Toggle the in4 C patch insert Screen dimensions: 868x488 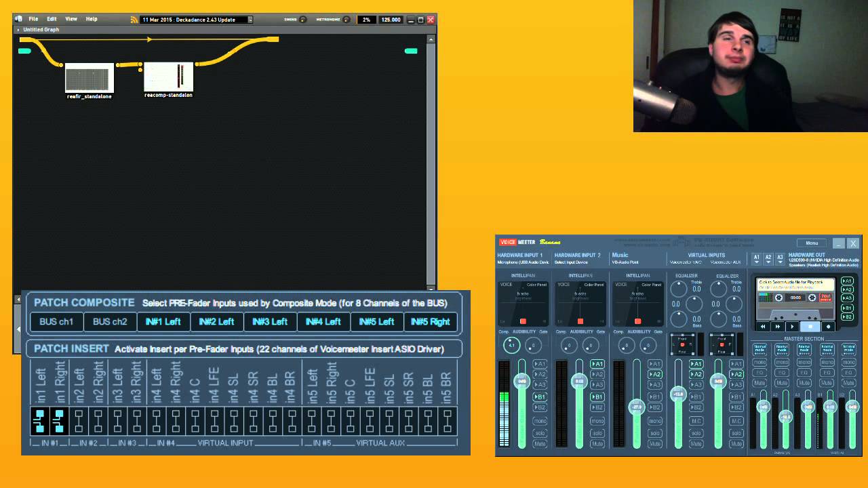tap(195, 421)
